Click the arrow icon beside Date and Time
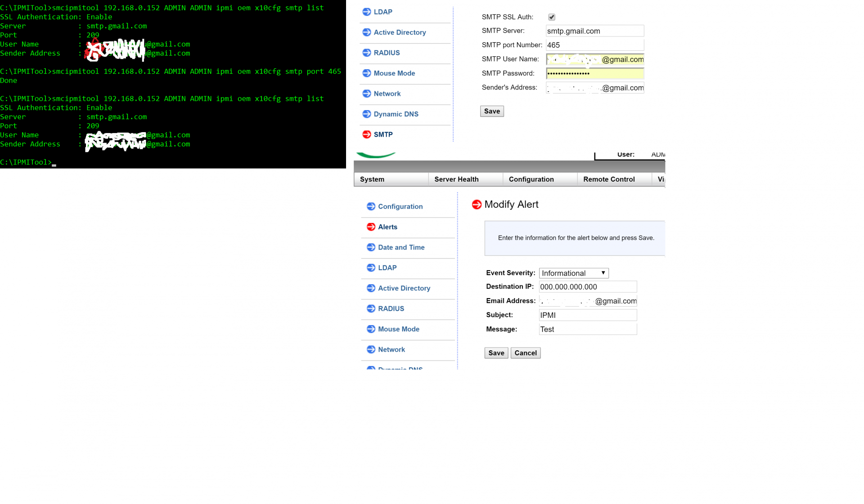The height and width of the screenshot is (504, 864). (371, 247)
